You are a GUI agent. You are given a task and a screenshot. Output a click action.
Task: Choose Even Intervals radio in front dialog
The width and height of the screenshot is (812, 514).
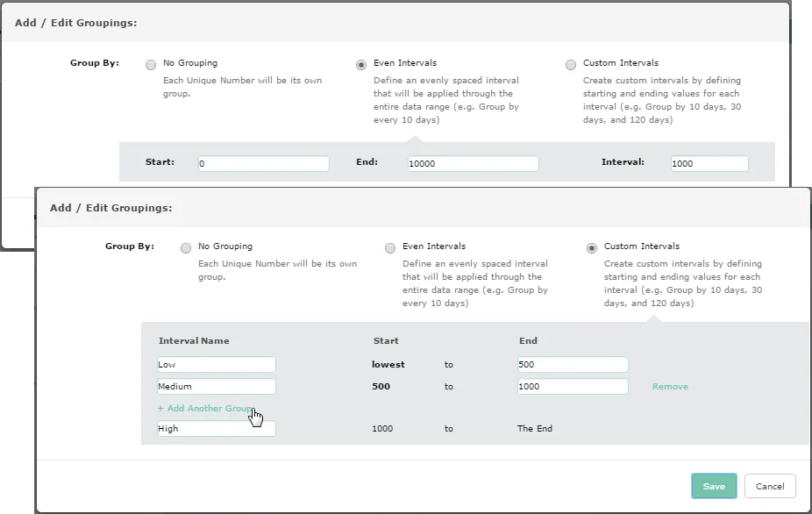[390, 248]
